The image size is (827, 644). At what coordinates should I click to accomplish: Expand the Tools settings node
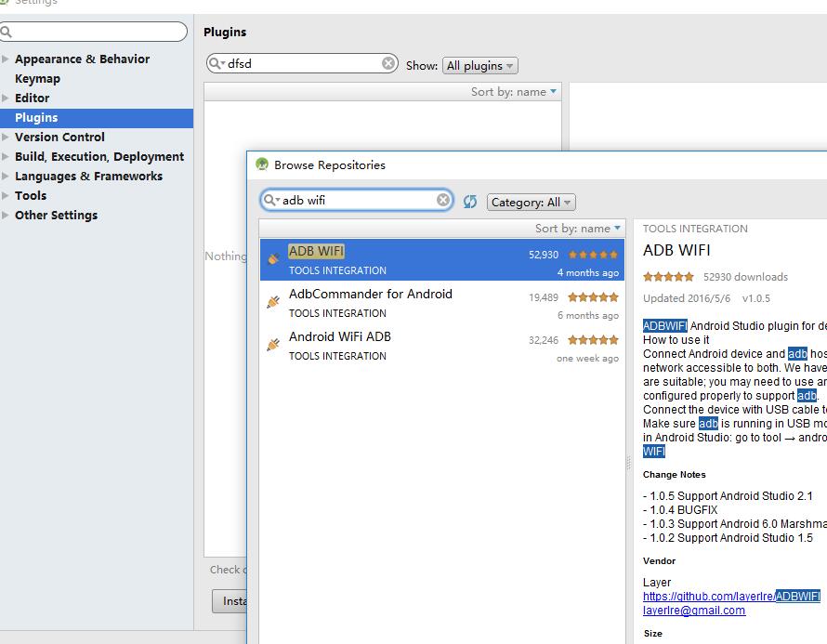(6, 195)
